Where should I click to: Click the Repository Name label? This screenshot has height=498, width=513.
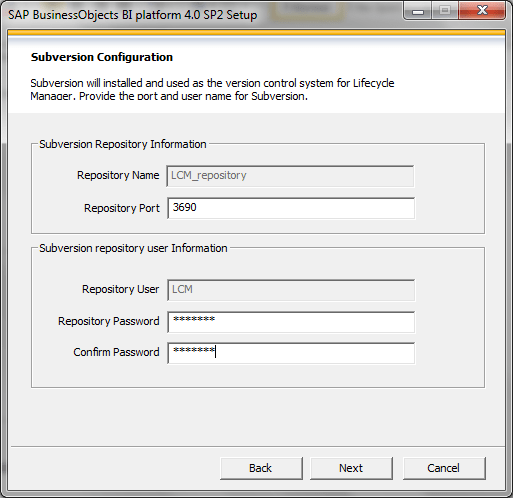click(118, 175)
